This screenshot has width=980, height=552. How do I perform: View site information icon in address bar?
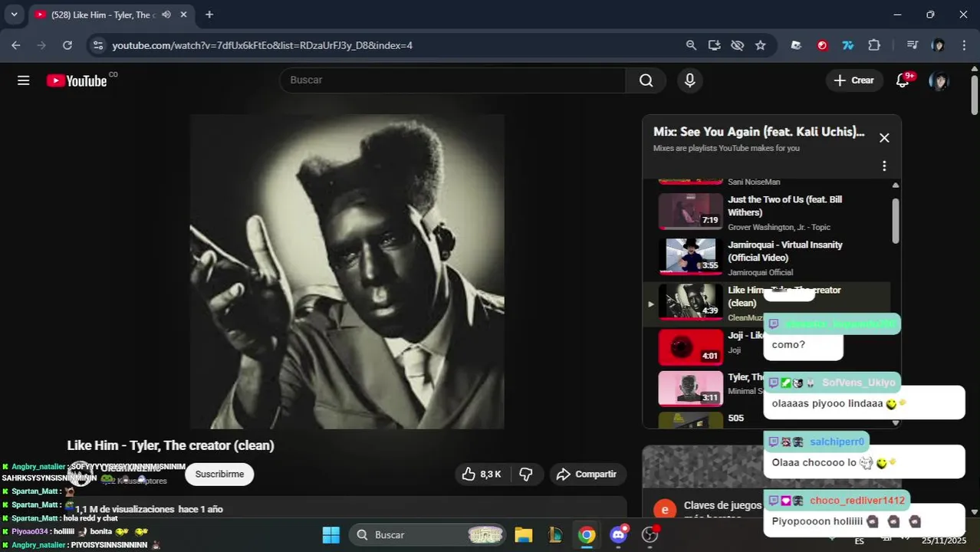pyautogui.click(x=97, y=45)
